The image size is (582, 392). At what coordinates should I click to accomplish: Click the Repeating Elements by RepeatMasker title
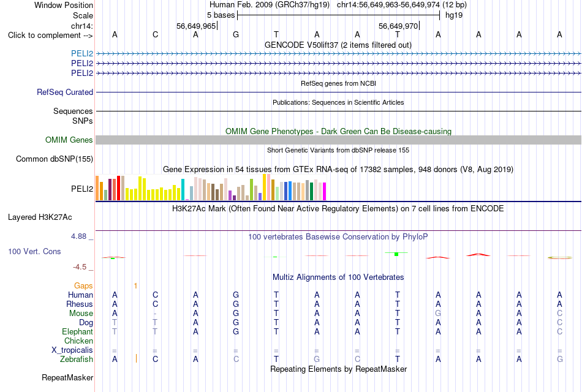pos(339,369)
